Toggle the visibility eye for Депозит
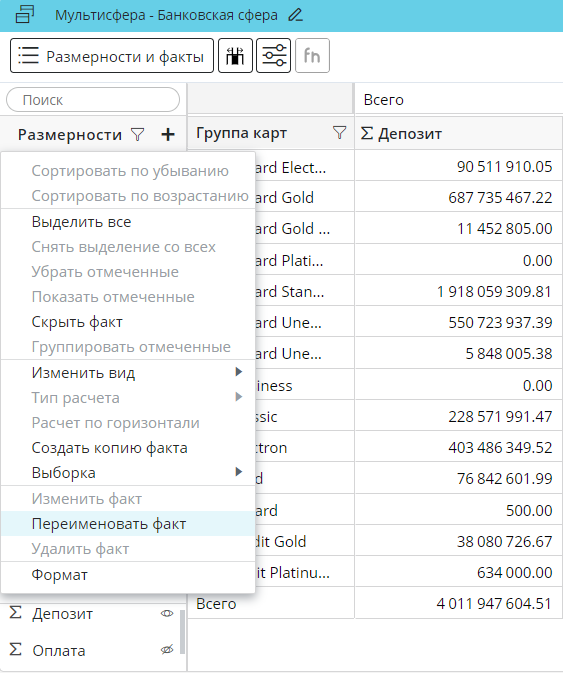Viewport: 563px width, 673px height. (x=167, y=614)
